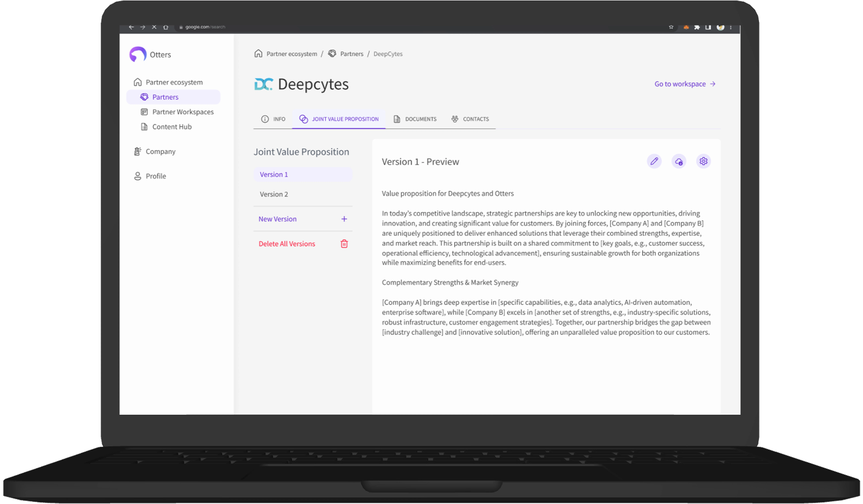The image size is (863, 504).
Task: Open Partner Workspaces from the sidebar
Action: (183, 112)
